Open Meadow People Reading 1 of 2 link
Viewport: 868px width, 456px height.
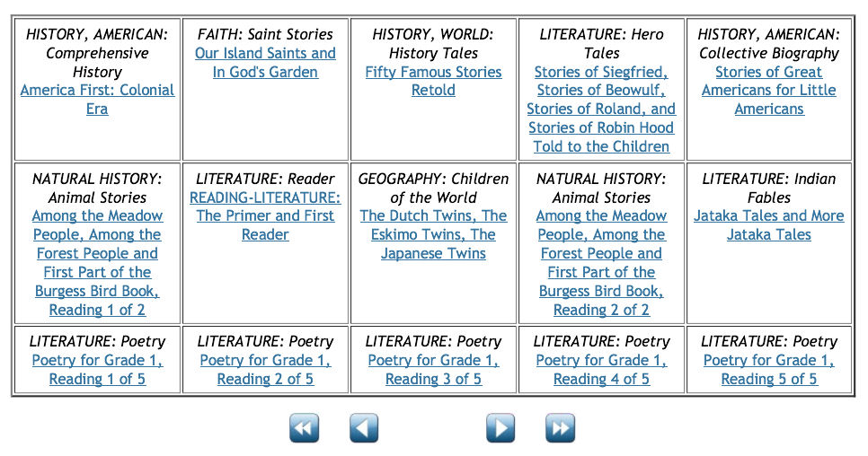pos(97,262)
